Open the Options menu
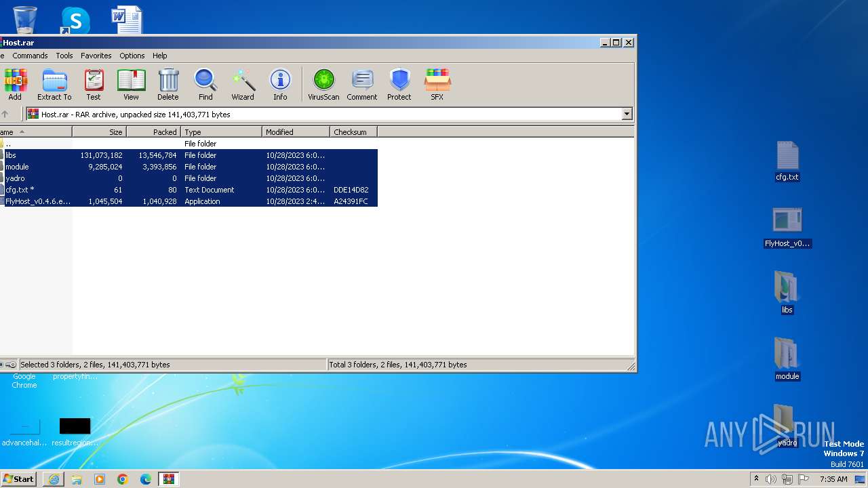868x488 pixels. pos(132,56)
